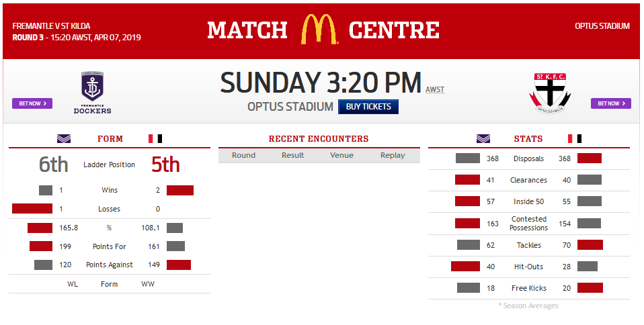Click Fremantle's red Hit-Outs bar
644x325 pixels.
click(x=465, y=267)
